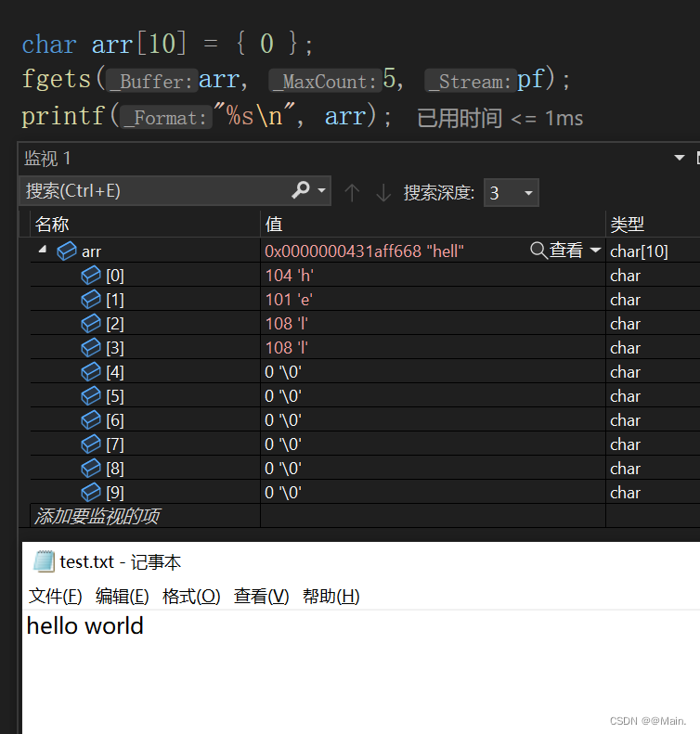This screenshot has width=700, height=734.
Task: Open the 查看 visualizer dropdown arrow
Action: pyautogui.click(x=595, y=250)
